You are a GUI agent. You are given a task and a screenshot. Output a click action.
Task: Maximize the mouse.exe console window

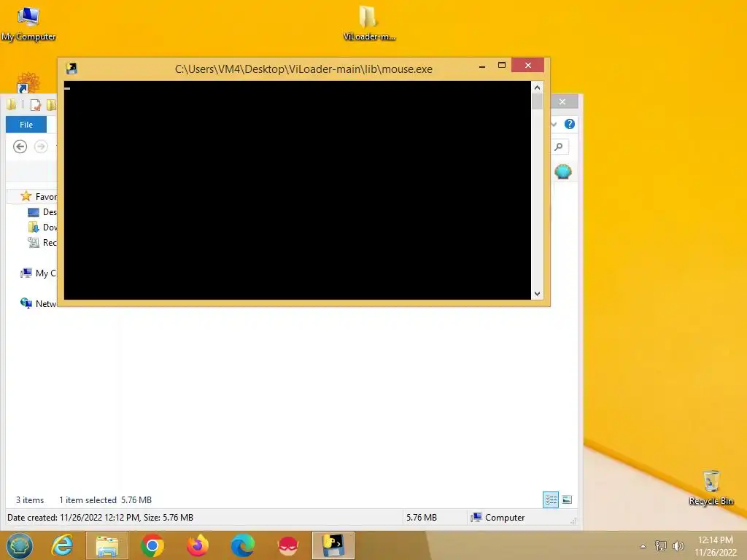point(502,65)
